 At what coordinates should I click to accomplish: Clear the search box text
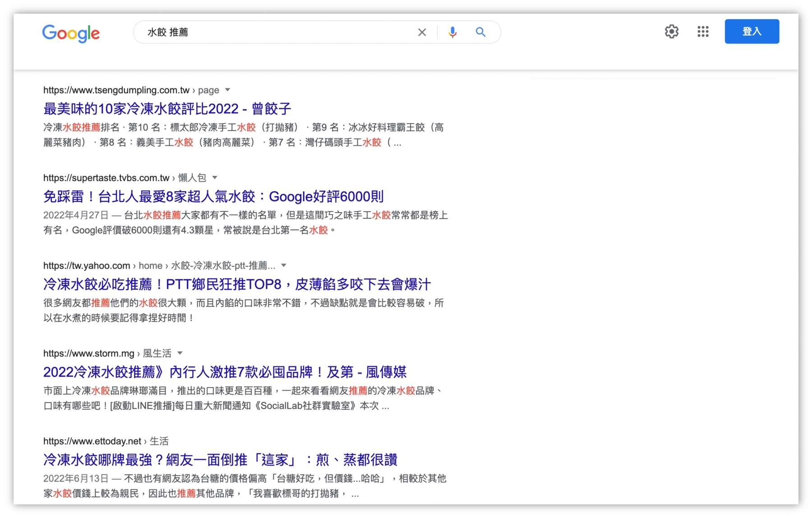422,32
